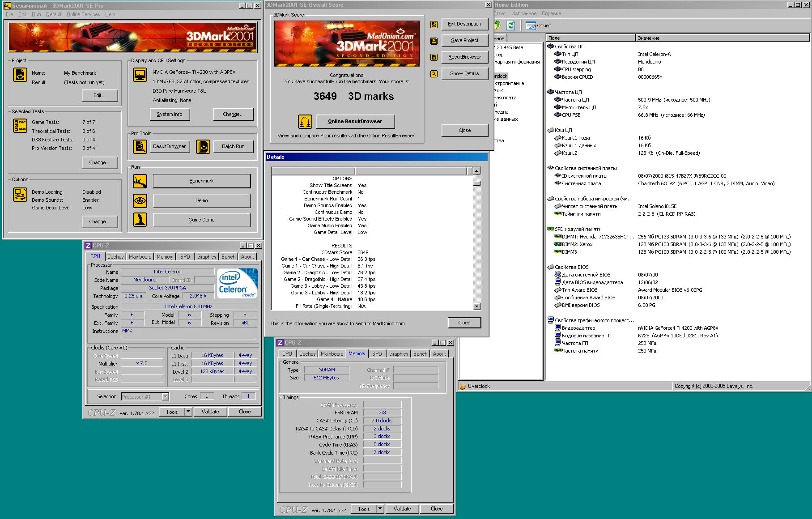Switch to Graphics tab in the CPU-Z memory window
This screenshot has width=812, height=519.
pyautogui.click(x=399, y=354)
